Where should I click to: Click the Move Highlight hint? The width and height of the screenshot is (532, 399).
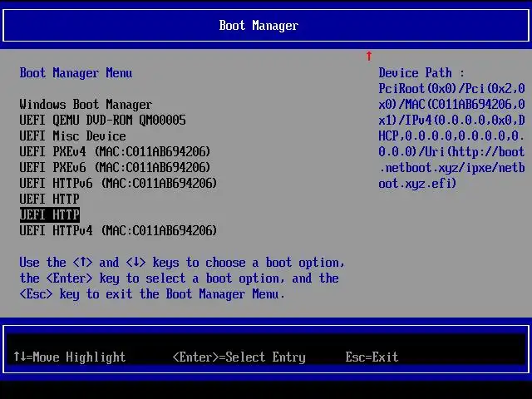pyautogui.click(x=69, y=357)
